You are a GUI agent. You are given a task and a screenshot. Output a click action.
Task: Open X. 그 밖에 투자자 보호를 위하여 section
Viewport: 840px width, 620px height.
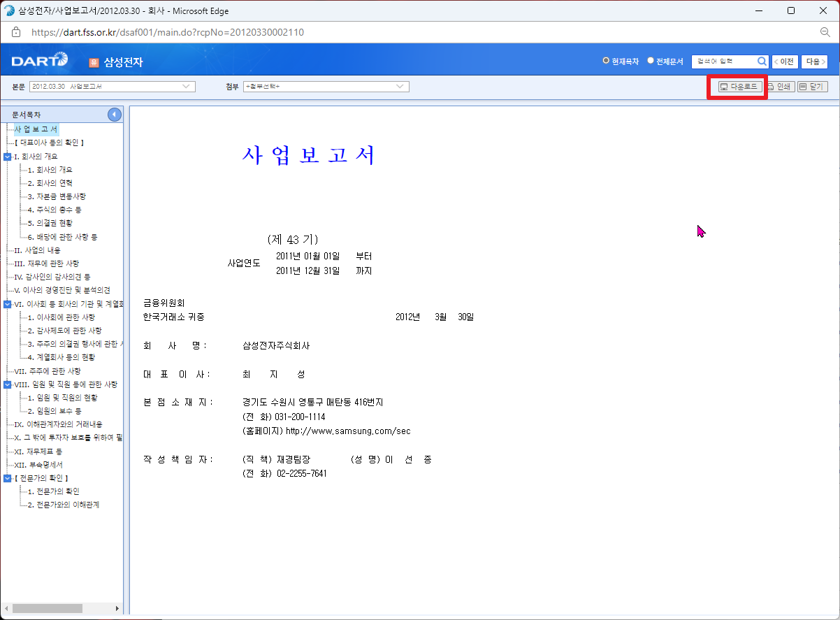tap(68, 438)
